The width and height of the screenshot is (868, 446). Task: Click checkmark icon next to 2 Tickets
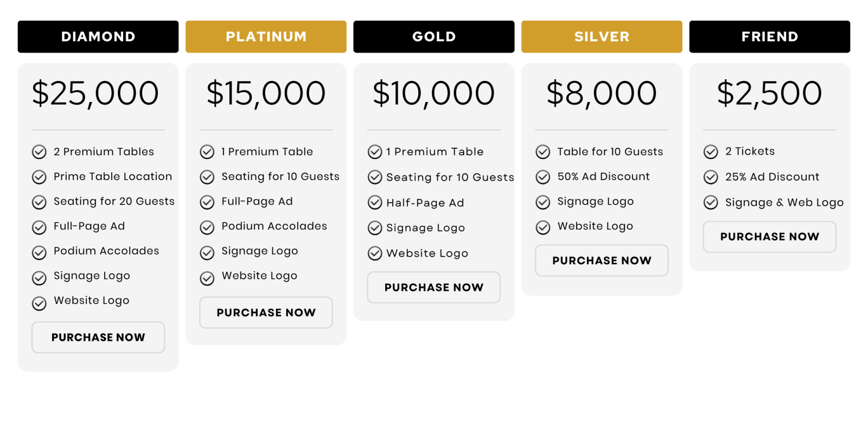(711, 152)
